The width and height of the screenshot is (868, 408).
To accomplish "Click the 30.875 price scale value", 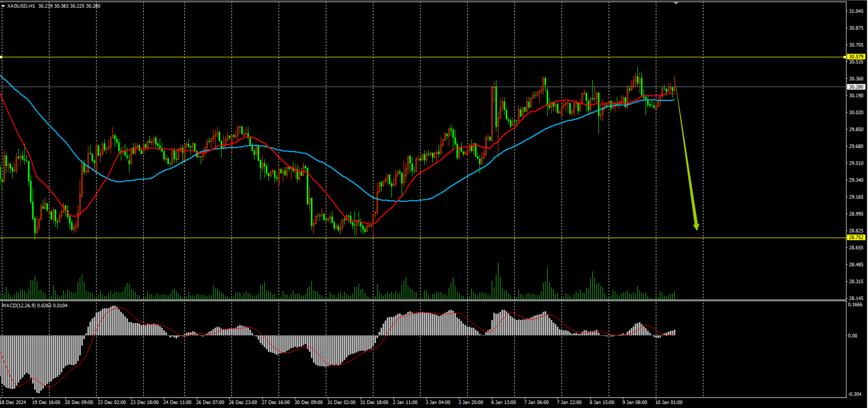I will tap(856, 28).
